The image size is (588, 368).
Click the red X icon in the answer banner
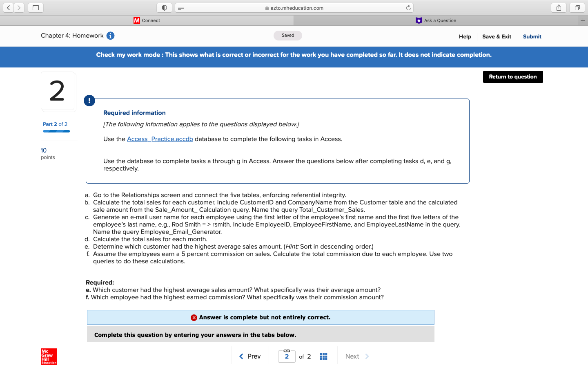click(194, 317)
